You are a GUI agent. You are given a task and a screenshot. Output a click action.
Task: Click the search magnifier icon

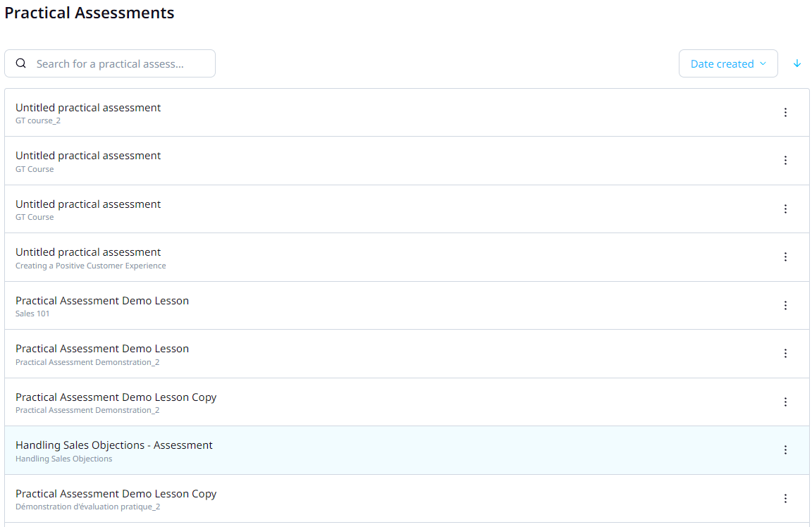tap(21, 63)
